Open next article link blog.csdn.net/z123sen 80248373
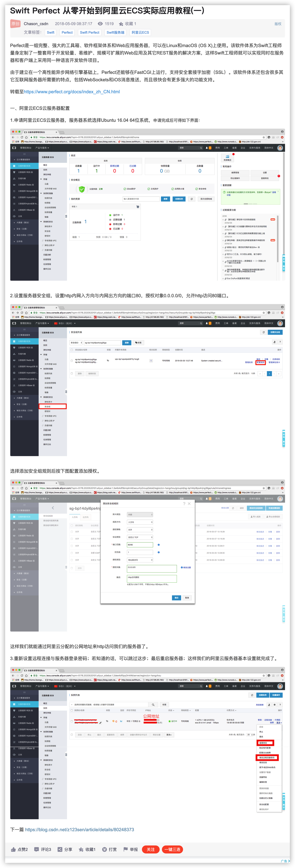Screen dimensions: 295x868 [x=80, y=830]
